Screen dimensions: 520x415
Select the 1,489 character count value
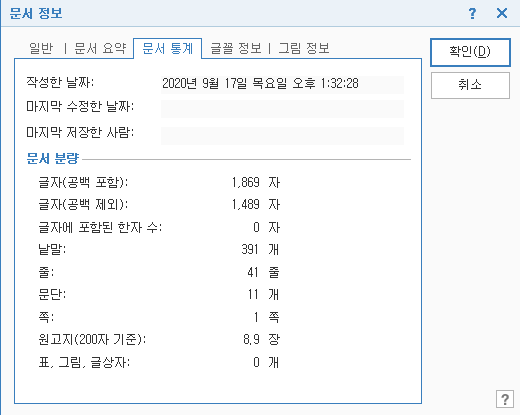246,204
